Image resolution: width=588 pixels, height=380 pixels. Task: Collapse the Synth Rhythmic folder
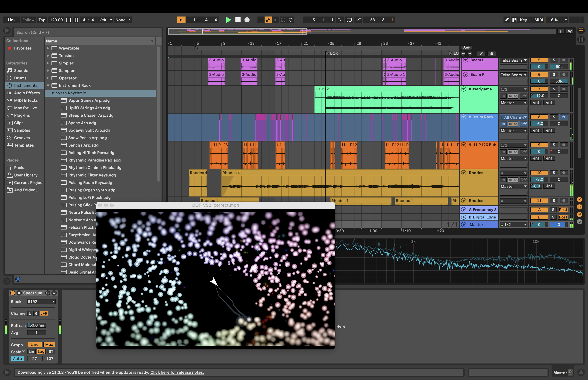(x=53, y=93)
